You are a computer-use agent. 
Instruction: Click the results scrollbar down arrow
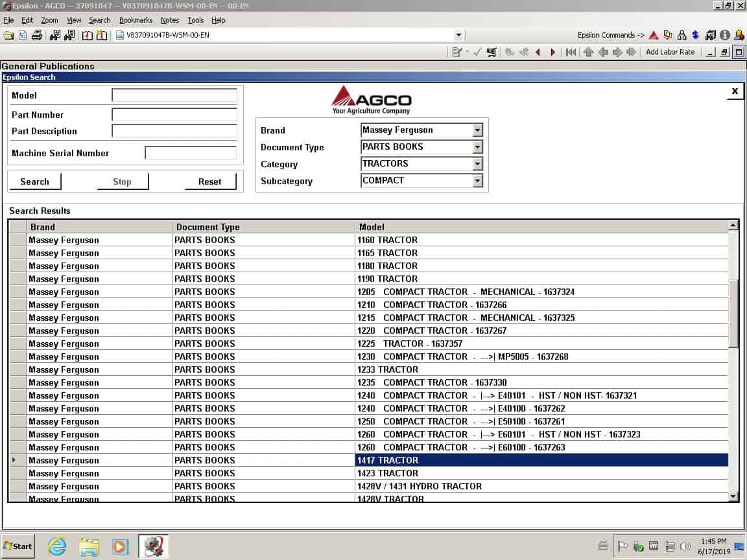(x=733, y=496)
